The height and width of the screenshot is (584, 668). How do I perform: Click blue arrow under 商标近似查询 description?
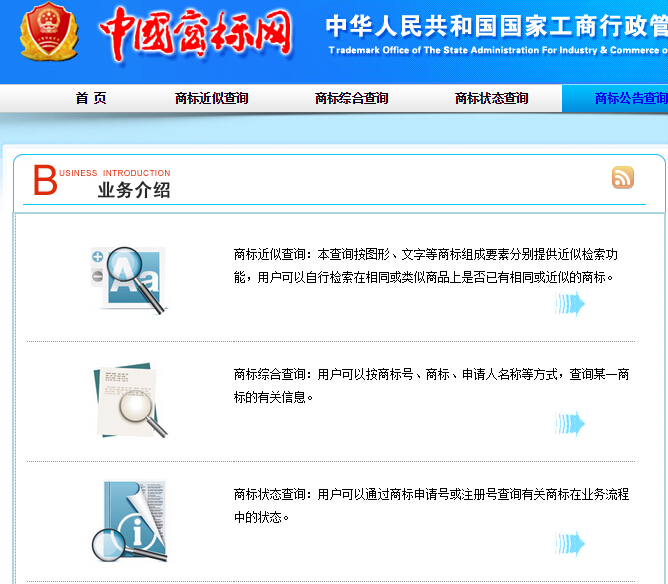tap(570, 304)
